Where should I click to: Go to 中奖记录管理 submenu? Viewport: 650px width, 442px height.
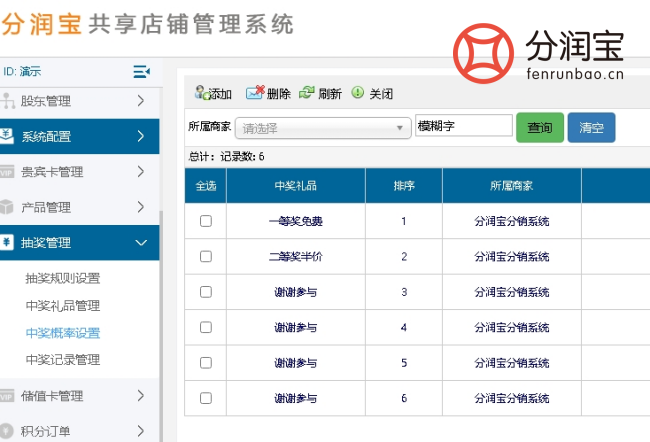click(x=63, y=359)
